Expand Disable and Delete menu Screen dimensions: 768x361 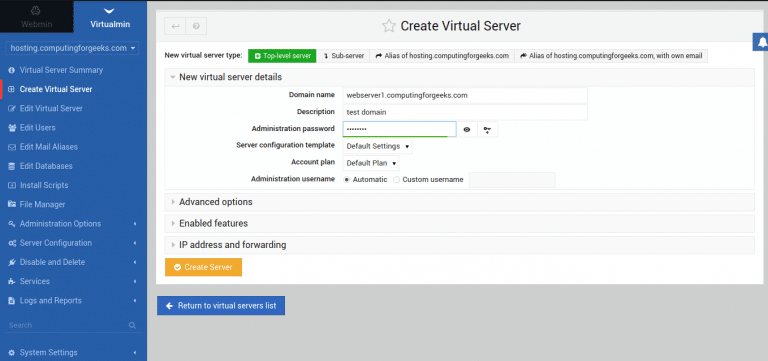coord(72,262)
